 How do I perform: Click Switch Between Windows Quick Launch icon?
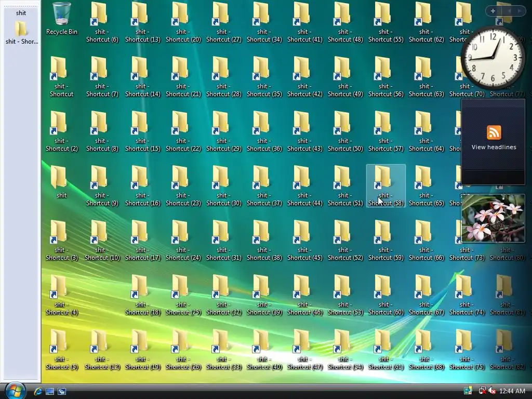62,391
